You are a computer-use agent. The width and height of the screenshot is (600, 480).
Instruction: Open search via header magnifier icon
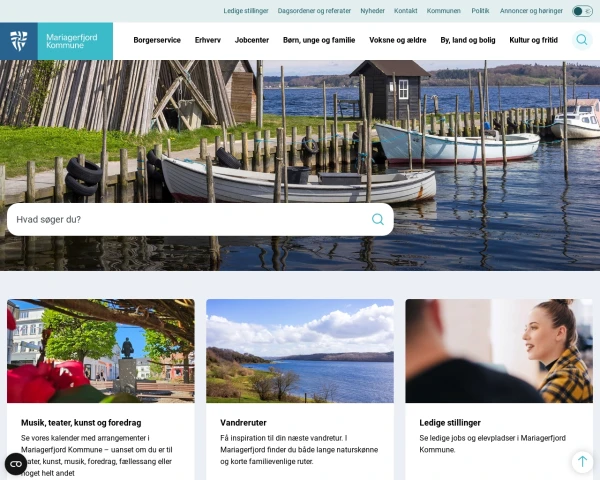click(582, 40)
